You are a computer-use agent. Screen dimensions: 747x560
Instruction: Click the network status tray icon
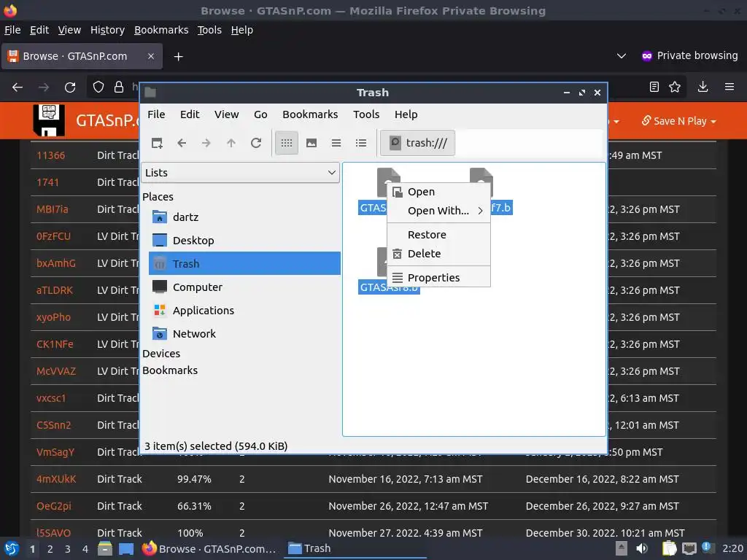pyautogui.click(x=689, y=548)
